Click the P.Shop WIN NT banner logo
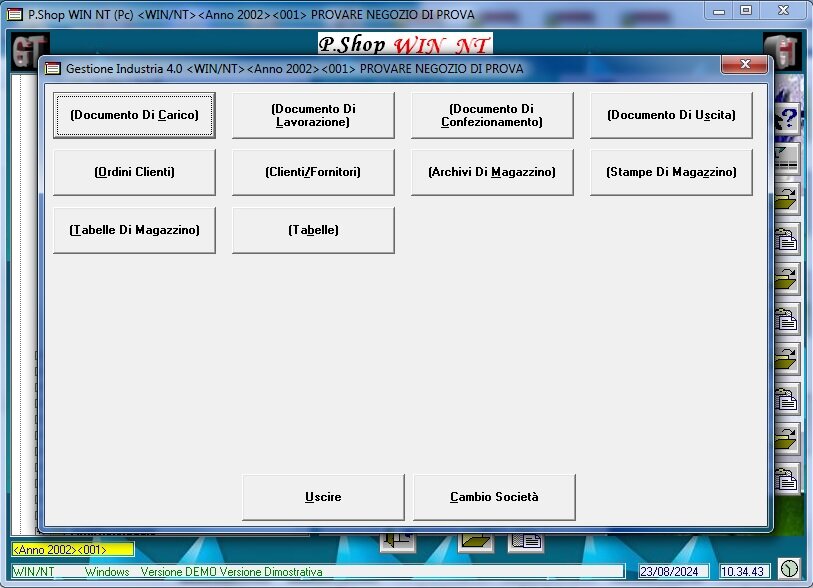 pyautogui.click(x=404, y=43)
